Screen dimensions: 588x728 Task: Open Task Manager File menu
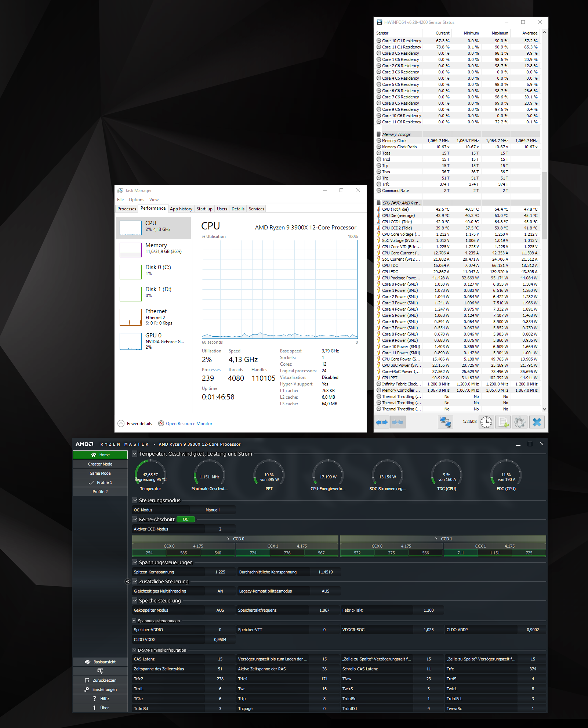point(120,200)
